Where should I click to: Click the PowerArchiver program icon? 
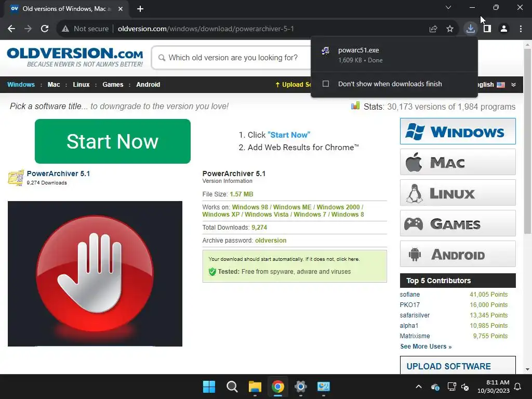pos(16,178)
